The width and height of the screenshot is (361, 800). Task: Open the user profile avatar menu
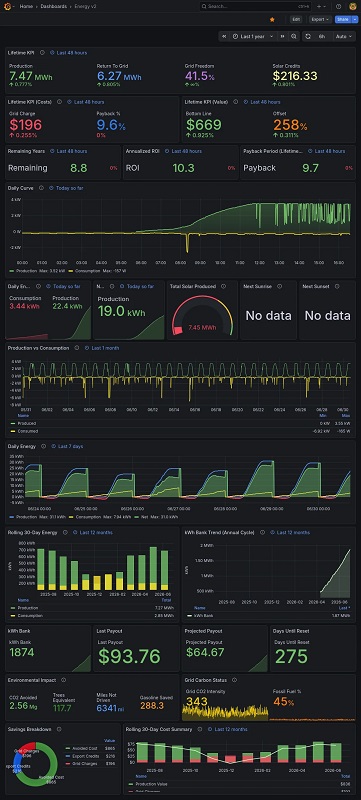click(353, 6)
